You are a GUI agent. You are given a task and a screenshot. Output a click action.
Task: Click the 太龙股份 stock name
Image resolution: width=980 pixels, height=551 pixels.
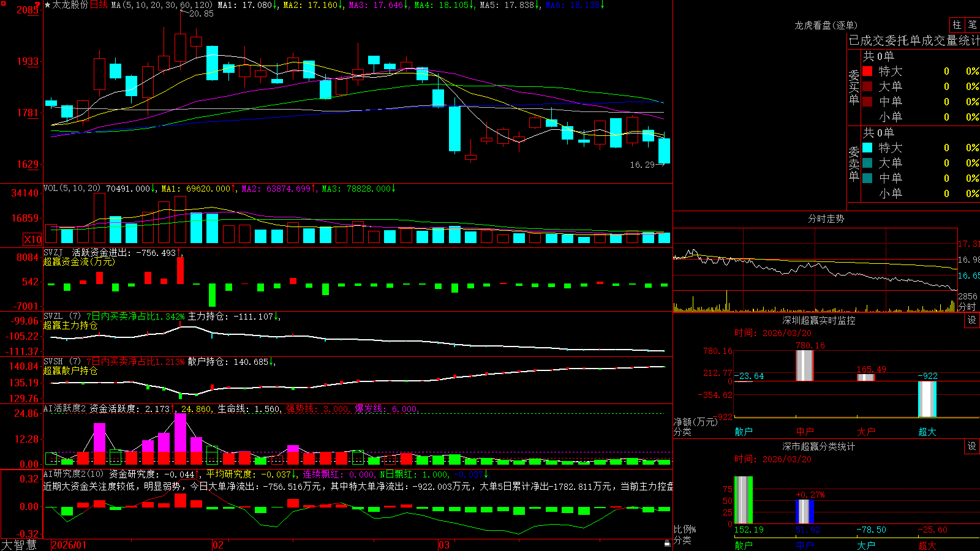70,5
